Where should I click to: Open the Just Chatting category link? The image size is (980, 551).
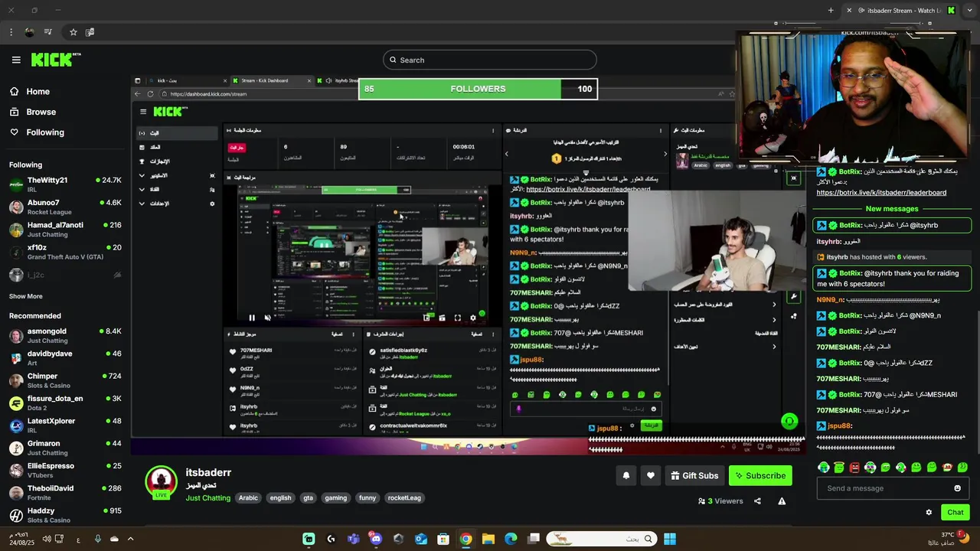[207, 498]
